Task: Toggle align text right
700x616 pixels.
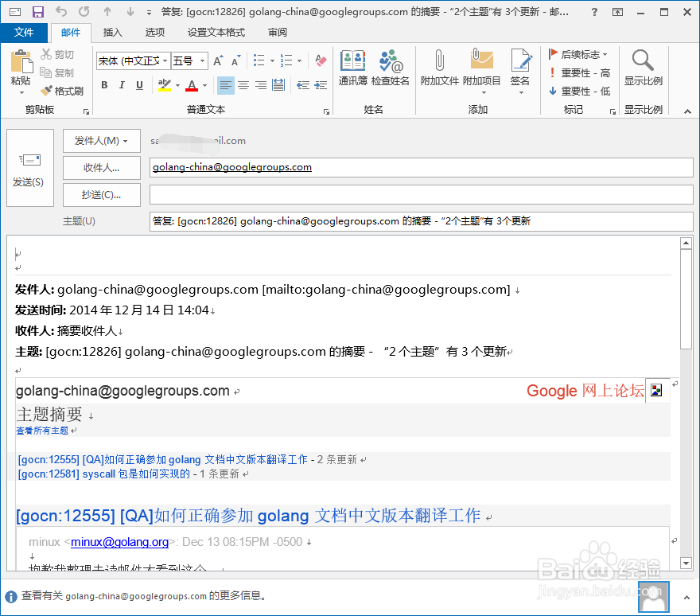Action: [x=261, y=85]
